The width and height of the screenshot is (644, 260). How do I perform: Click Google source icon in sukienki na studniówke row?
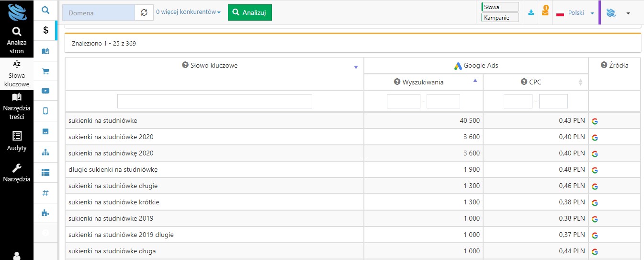595,121
